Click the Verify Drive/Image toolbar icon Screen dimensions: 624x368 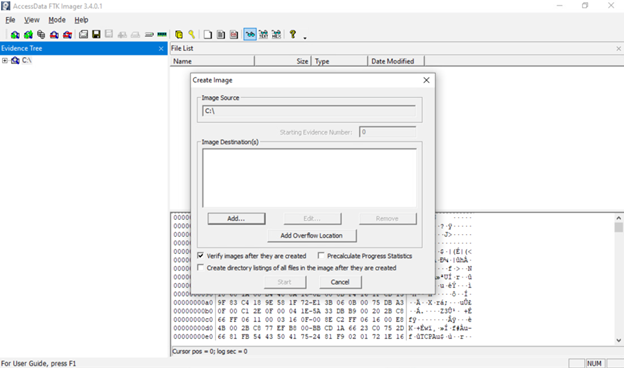(149, 35)
